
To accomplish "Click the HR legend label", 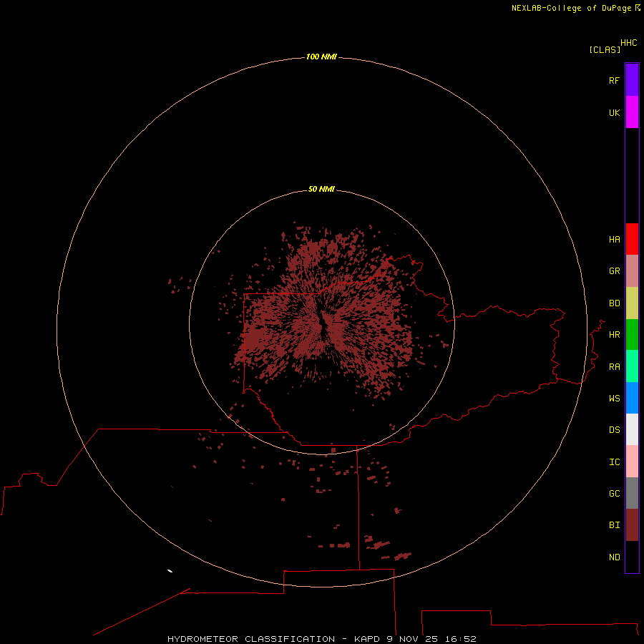I will [x=614, y=335].
